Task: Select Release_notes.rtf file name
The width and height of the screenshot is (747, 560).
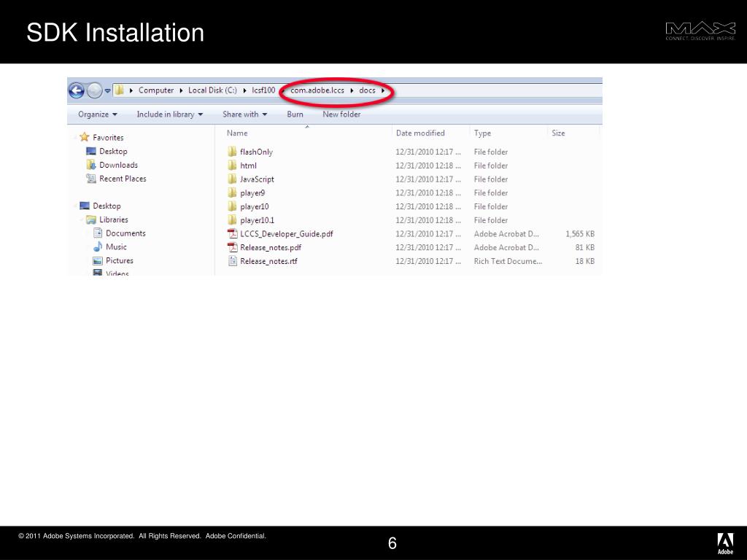Action: coord(268,262)
